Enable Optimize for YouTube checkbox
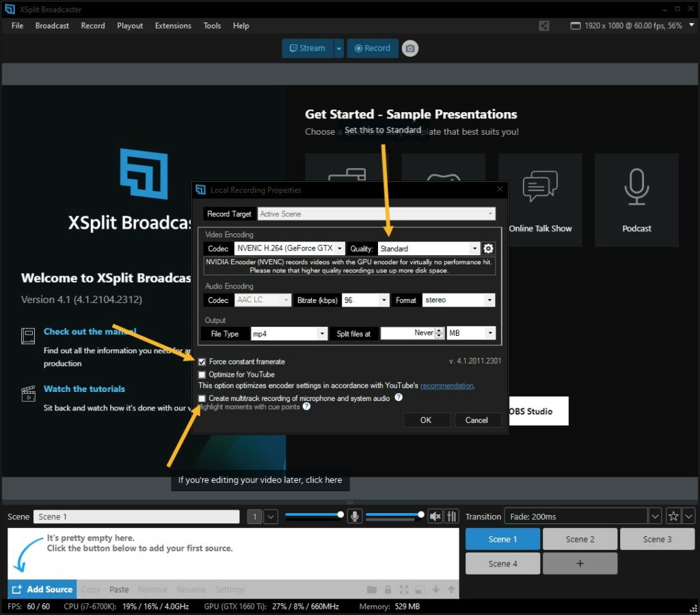 pos(202,375)
